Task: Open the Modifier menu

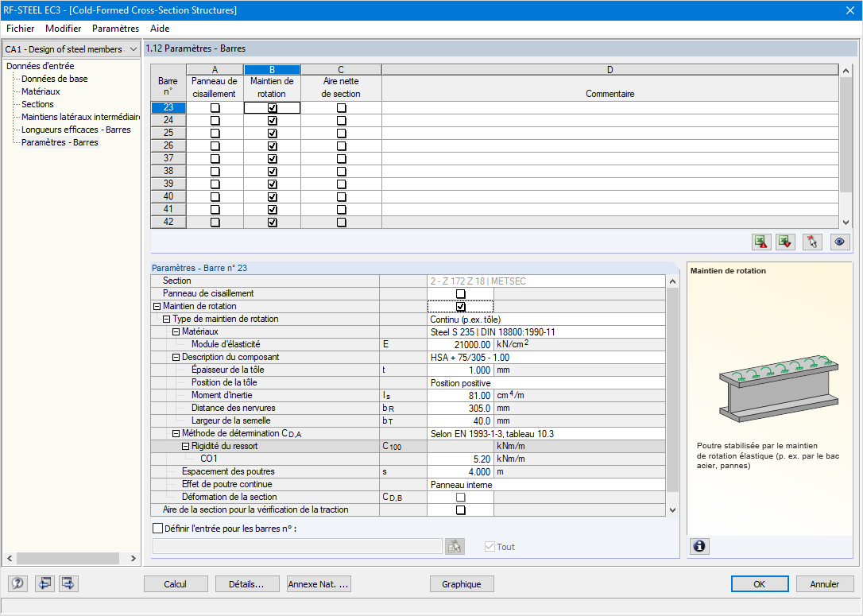Action: pyautogui.click(x=64, y=28)
